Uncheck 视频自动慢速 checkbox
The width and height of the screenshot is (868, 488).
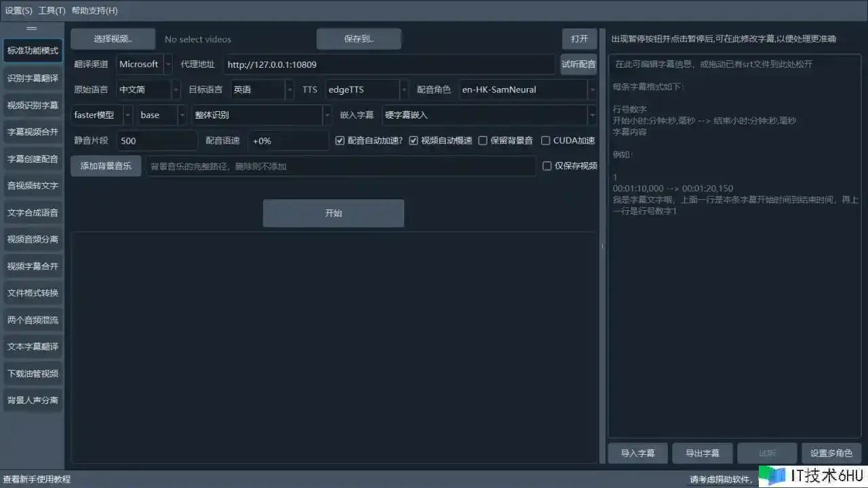(414, 141)
